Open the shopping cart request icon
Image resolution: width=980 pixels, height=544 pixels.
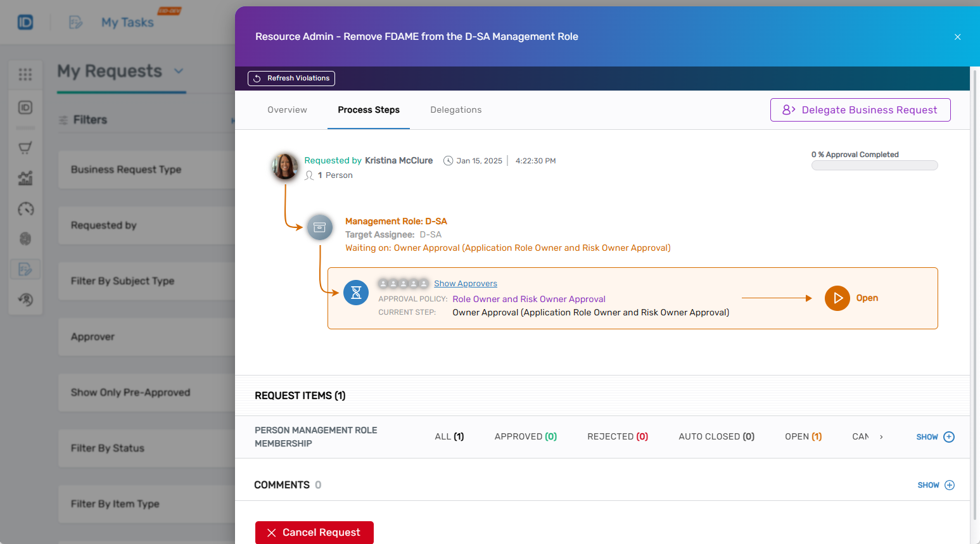(x=25, y=148)
